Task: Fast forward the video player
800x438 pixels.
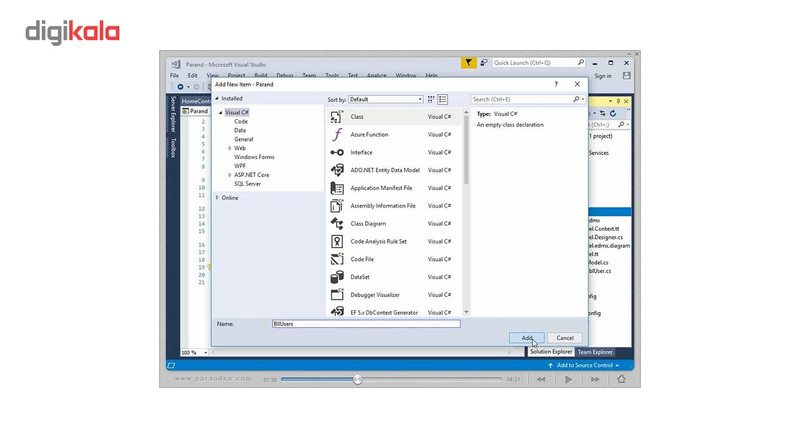Action: [x=595, y=379]
